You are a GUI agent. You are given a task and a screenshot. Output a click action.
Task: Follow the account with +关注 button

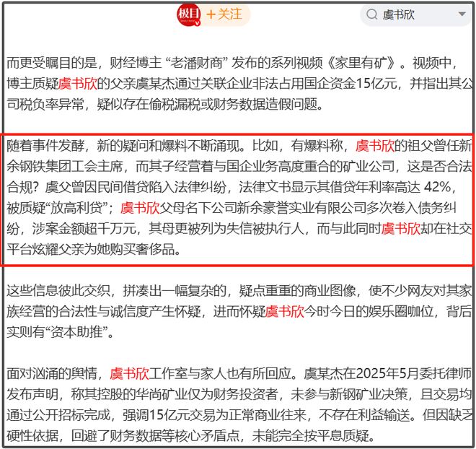click(224, 14)
